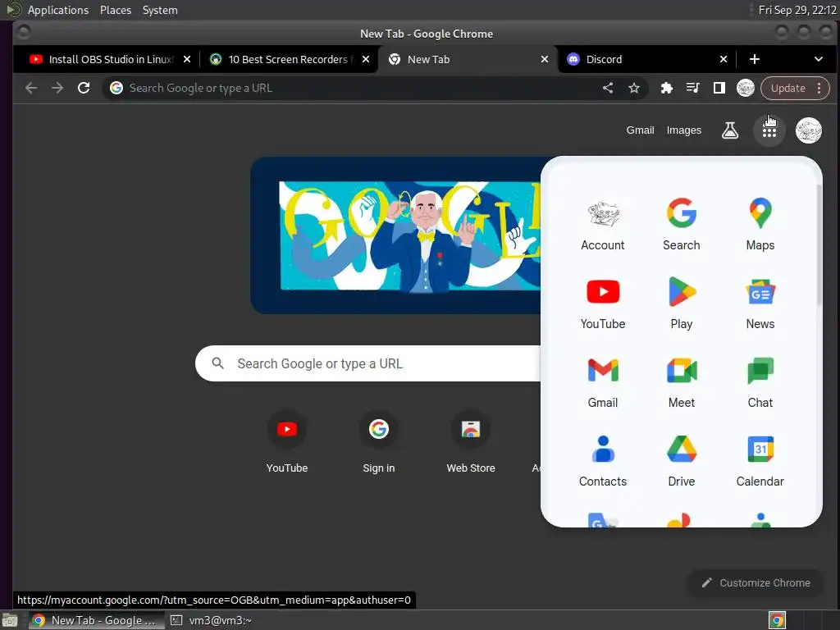Open Contacts in the Google apps panel
The image size is (840, 630).
point(603,462)
